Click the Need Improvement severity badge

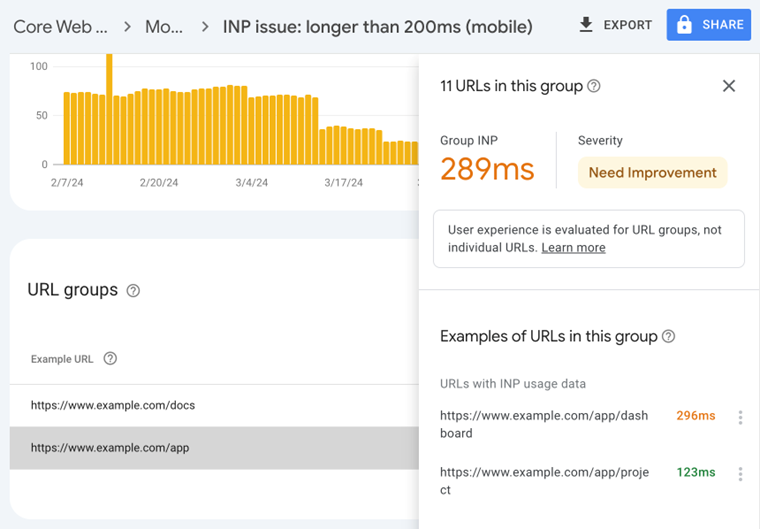pos(652,172)
